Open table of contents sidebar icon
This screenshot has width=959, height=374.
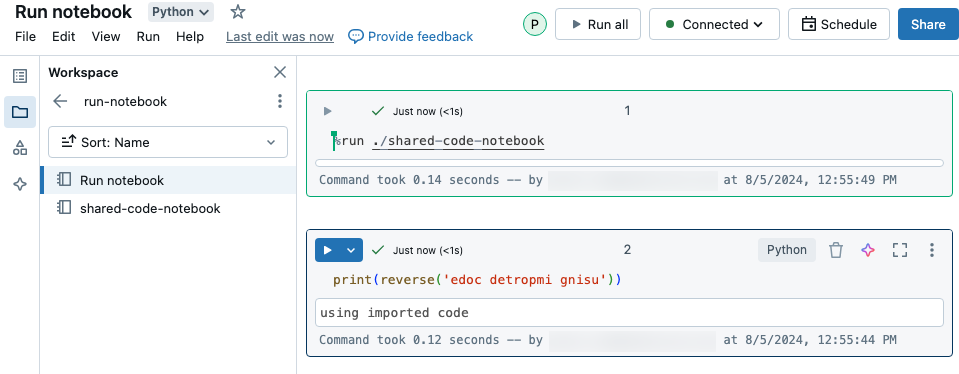(20, 76)
